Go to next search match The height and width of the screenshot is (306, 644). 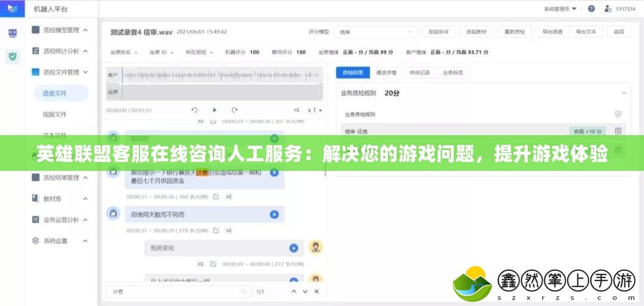pyautogui.click(x=305, y=291)
